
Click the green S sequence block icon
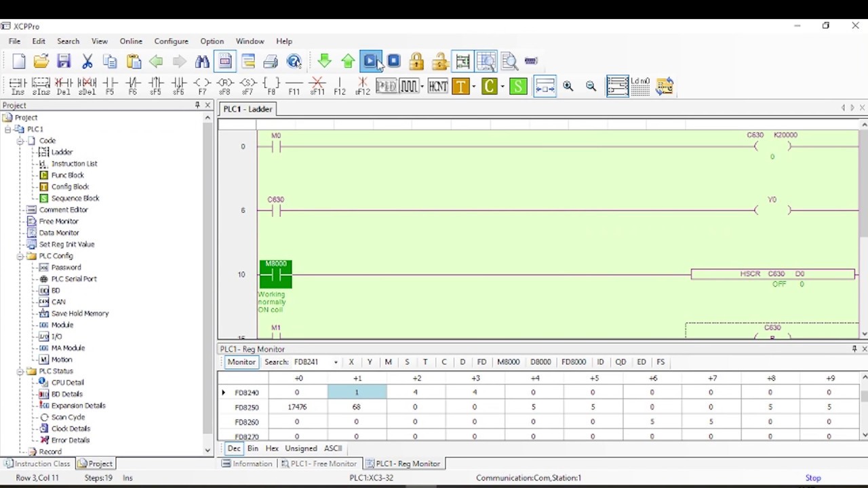coord(518,86)
